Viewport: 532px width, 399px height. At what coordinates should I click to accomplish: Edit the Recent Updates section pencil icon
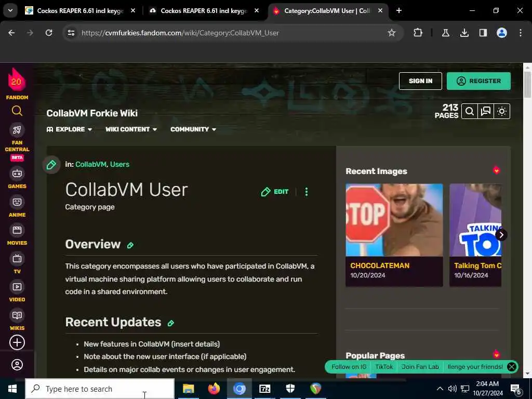click(x=170, y=323)
